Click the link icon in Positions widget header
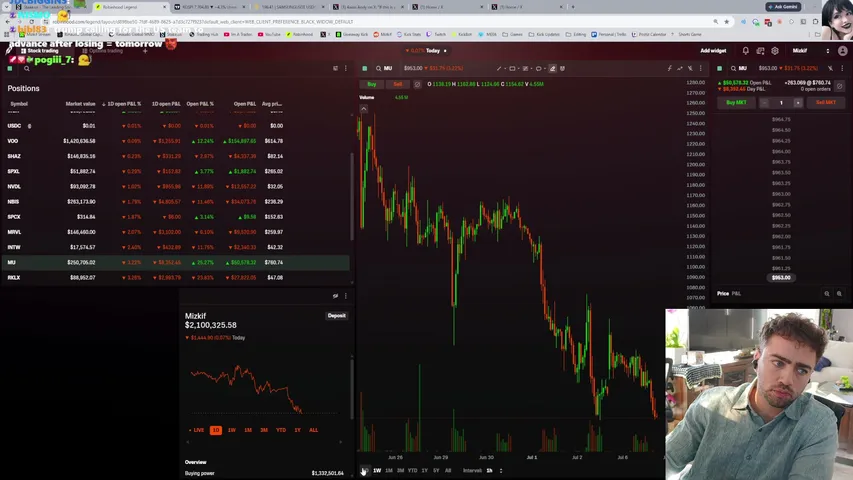Screen dimensions: 853x480 click(335, 69)
